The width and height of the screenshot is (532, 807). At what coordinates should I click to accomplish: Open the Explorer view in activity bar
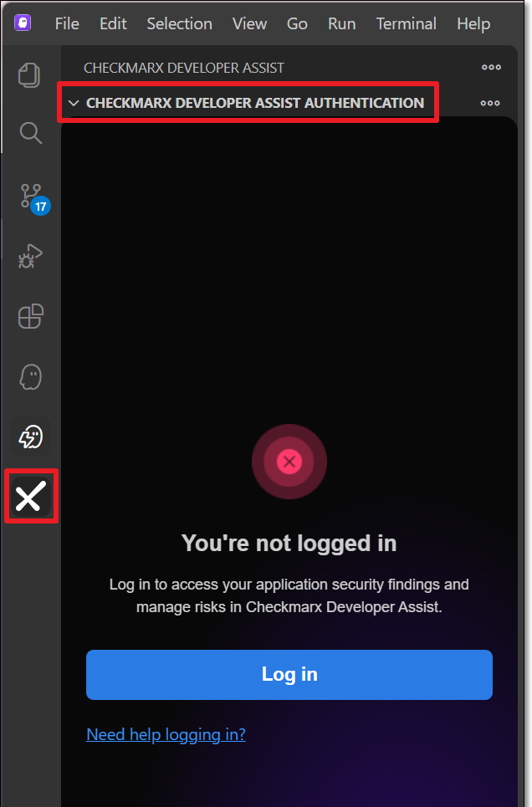pos(29,75)
